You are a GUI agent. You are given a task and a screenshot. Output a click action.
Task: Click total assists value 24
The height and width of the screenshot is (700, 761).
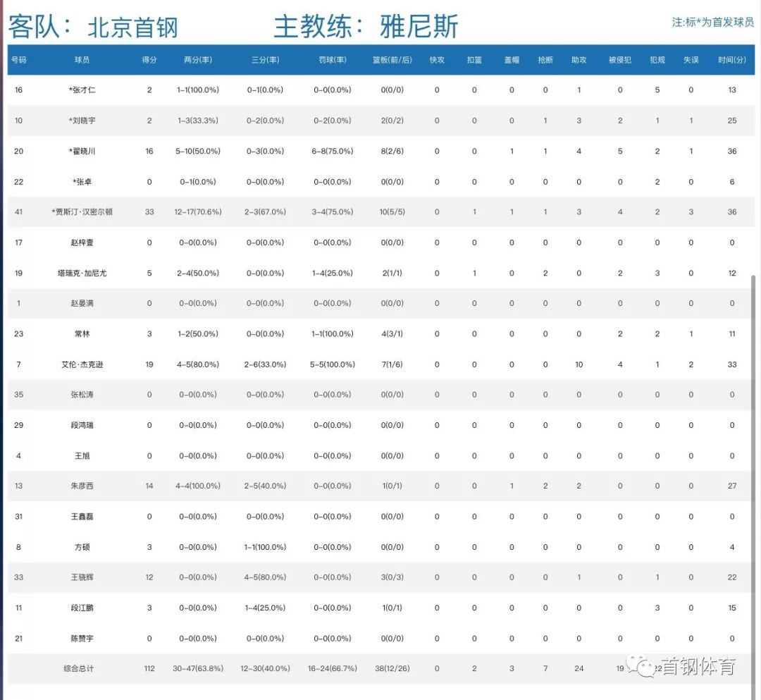pyautogui.click(x=579, y=668)
